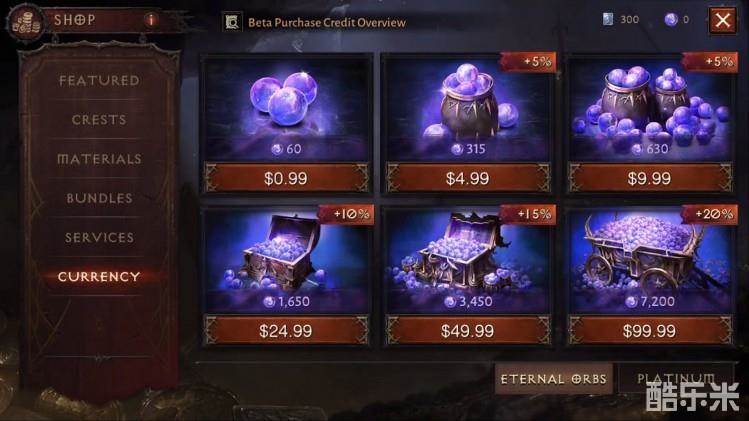Open Beta Purchase Credit Overview link
749x421 pixels.
(x=327, y=22)
